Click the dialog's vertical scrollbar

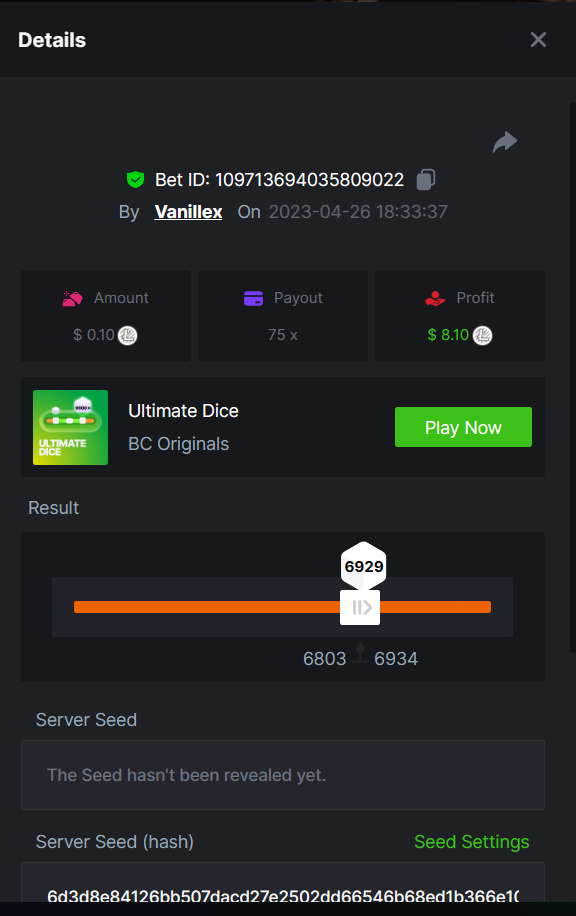tap(572, 378)
